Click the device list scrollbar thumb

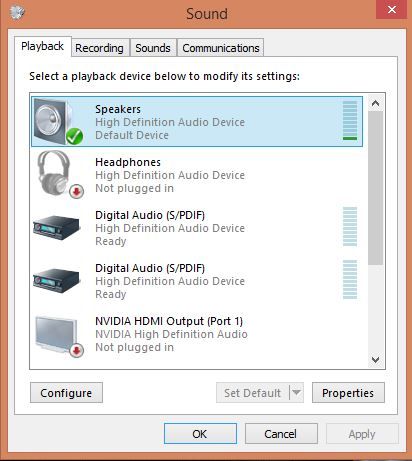(375, 188)
